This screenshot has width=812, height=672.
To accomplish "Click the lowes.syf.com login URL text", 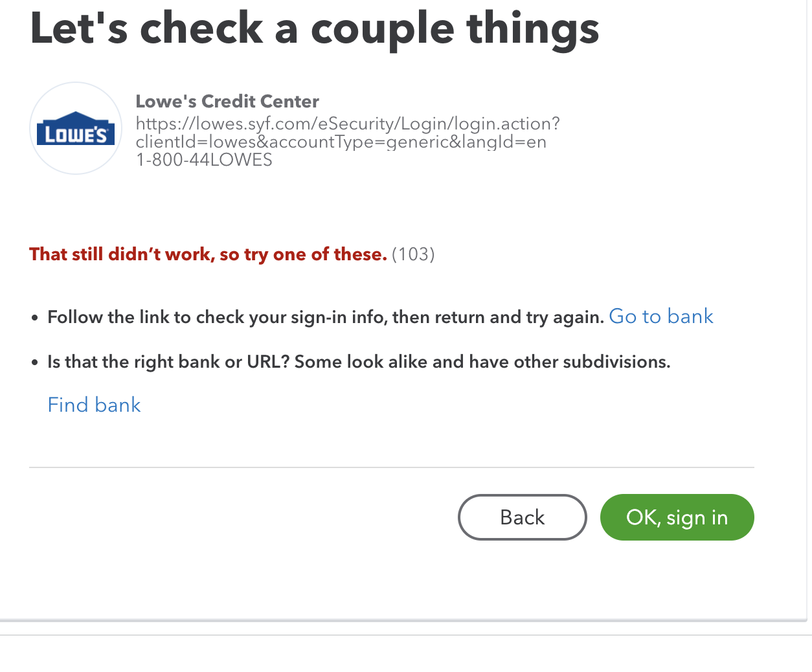I will (x=348, y=124).
